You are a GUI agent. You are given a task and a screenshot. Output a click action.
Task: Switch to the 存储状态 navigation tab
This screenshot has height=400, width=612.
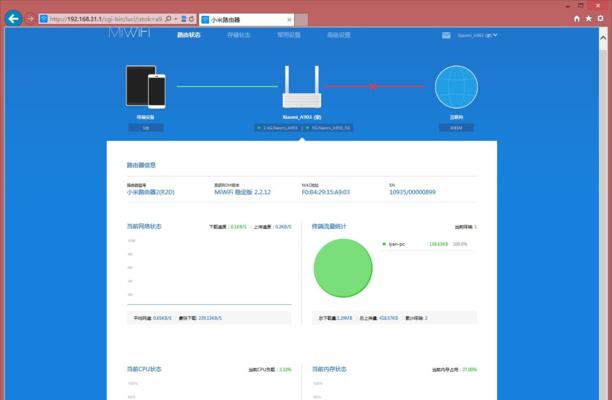tap(238, 35)
